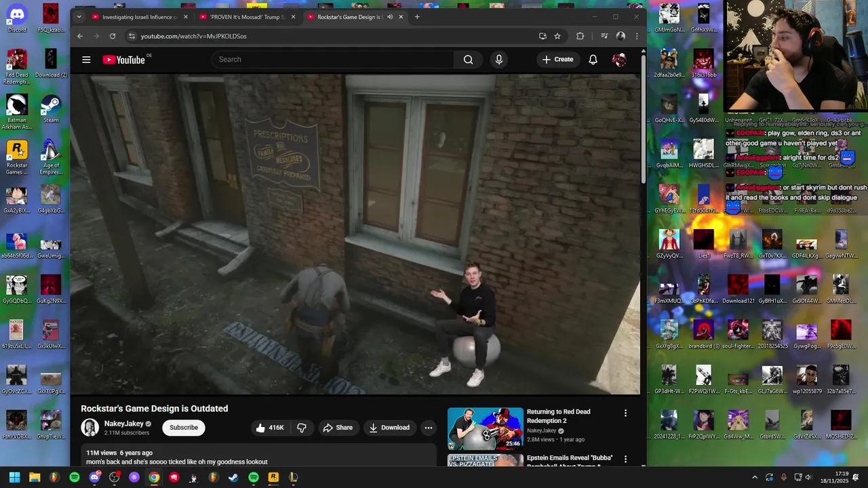Image resolution: width=868 pixels, height=488 pixels.
Task: Select the Batman Arkham desktop shortcut
Action: coord(17,112)
